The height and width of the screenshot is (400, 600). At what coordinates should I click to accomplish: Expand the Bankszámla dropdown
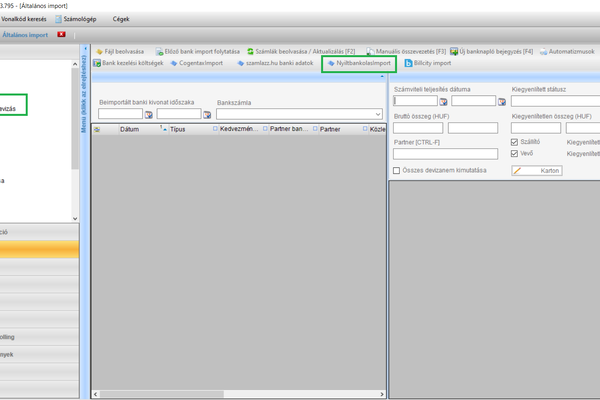377,115
